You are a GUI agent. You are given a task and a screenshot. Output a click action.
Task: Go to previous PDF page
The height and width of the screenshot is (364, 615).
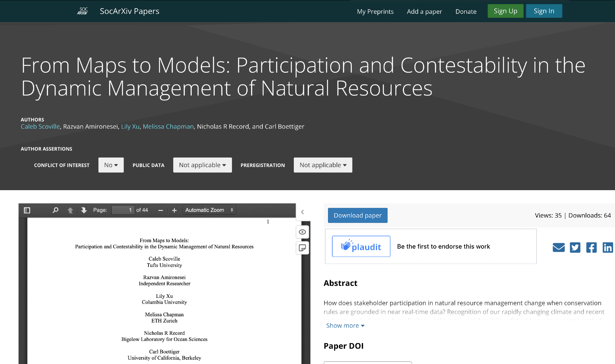click(x=70, y=210)
